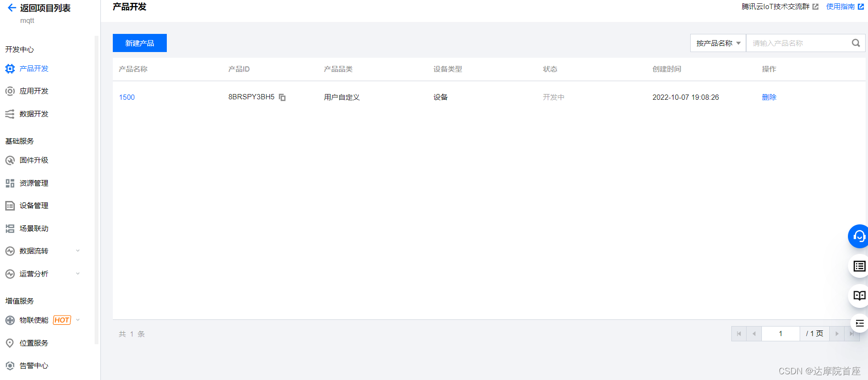Image resolution: width=868 pixels, height=380 pixels.
Task: Click the 2022-10-07 19:08:26 timestamp
Action: [685, 97]
